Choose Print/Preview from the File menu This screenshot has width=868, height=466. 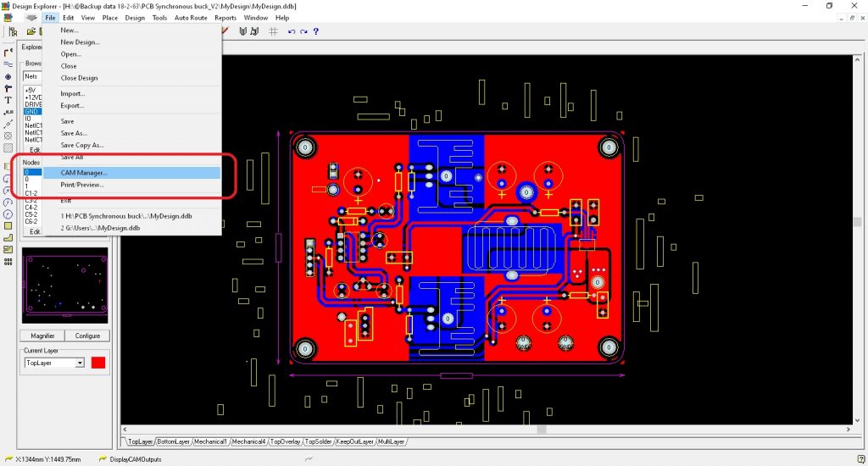[132, 185]
